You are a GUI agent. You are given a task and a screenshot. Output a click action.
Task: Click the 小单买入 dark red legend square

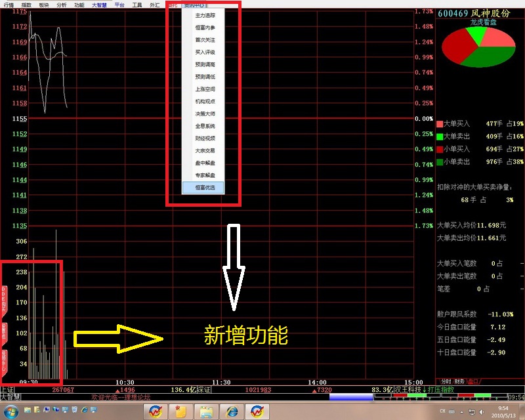pyautogui.click(x=440, y=150)
